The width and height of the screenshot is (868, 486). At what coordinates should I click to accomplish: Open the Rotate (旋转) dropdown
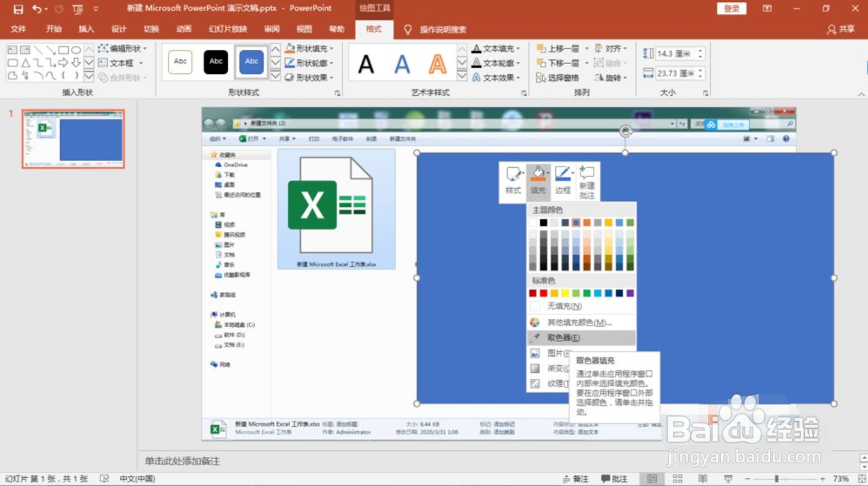pos(611,78)
